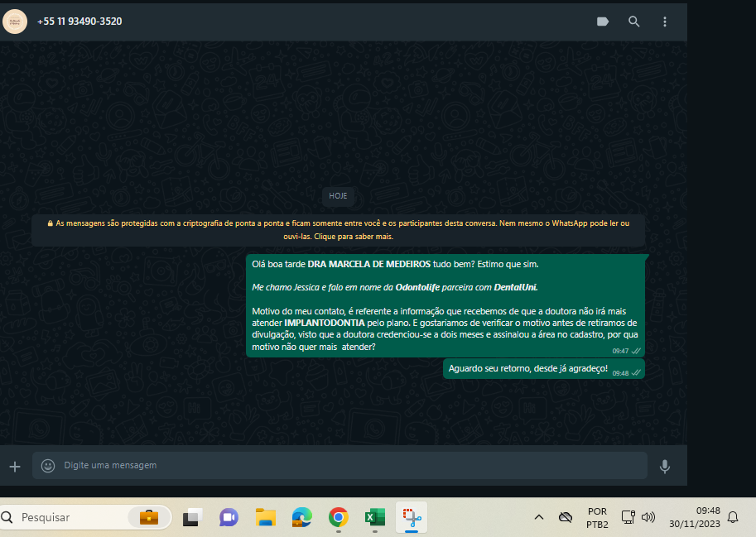The width and height of the screenshot is (756, 537).
Task: Open the three-dot chat menu
Action: 664,22
